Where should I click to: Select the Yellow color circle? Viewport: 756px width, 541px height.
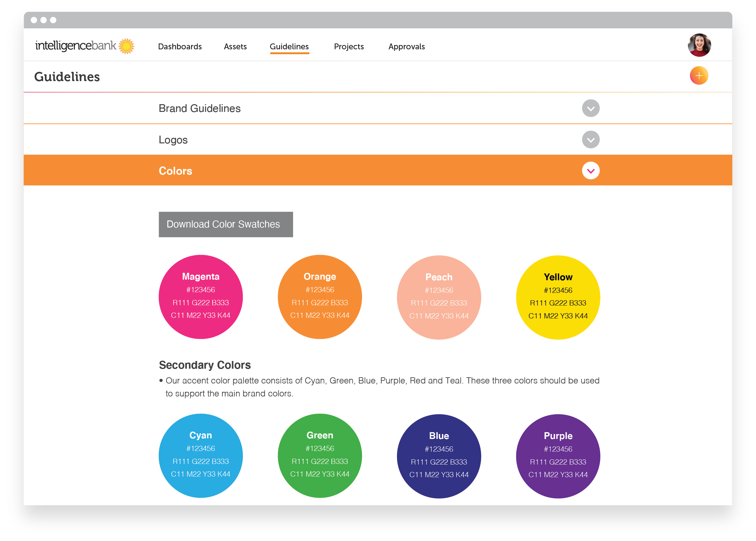pos(558,297)
